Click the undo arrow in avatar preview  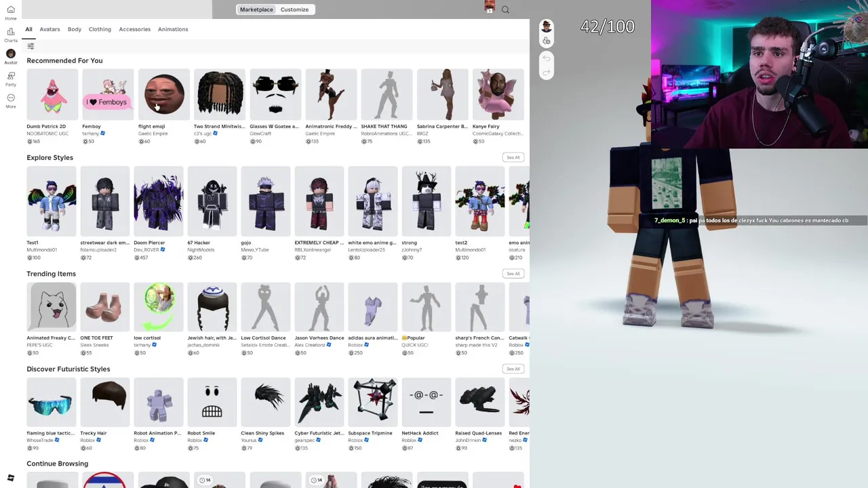[x=547, y=58]
